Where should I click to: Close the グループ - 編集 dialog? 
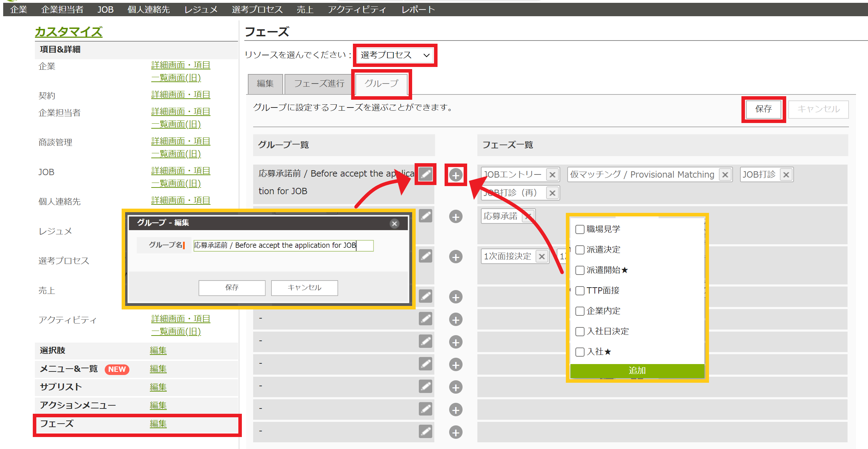[395, 223]
